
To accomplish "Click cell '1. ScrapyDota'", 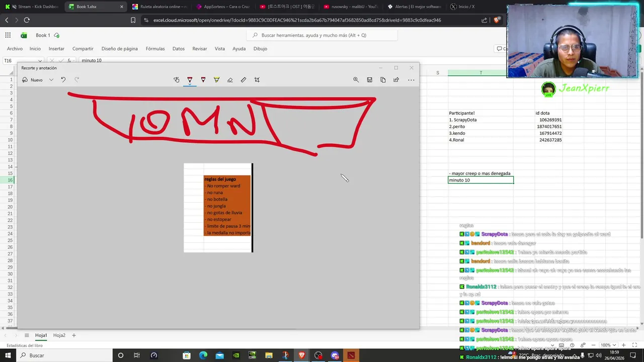I will 480,120.
